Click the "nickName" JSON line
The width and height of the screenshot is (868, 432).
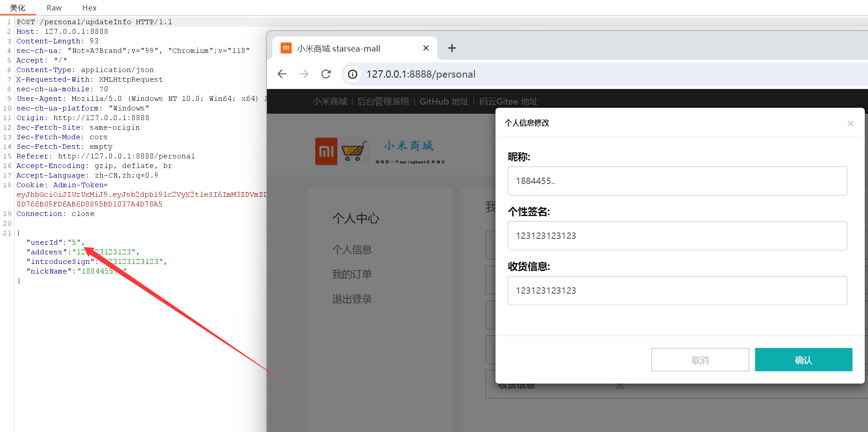pos(76,271)
